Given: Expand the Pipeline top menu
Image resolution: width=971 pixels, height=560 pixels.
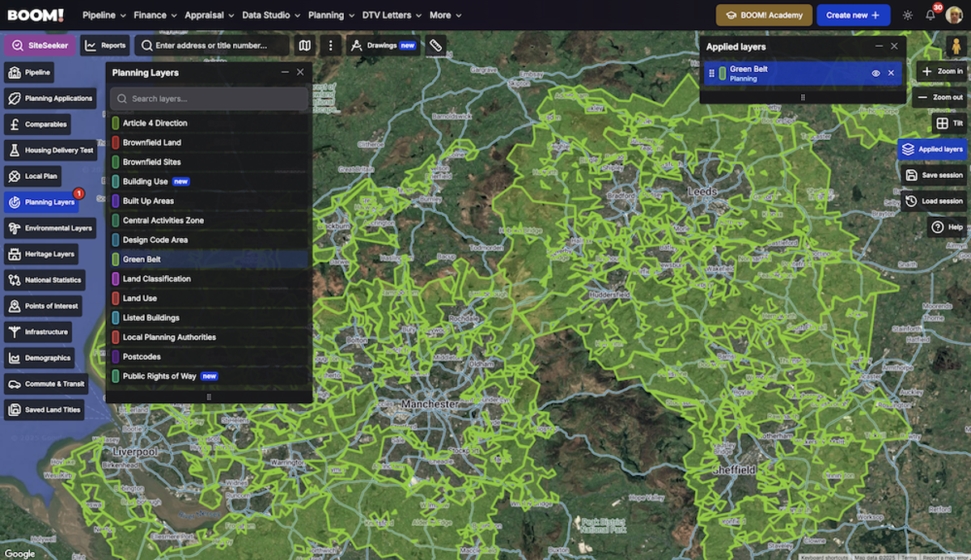Looking at the screenshot, I should click(104, 15).
